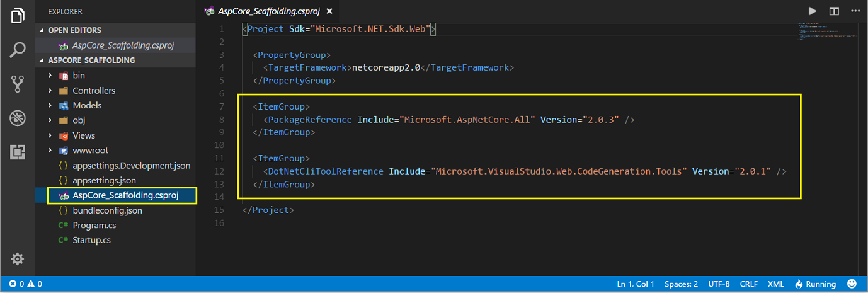The image size is (868, 293).
Task: Open the editor More Actions ellipsis
Action: pyautogui.click(x=855, y=11)
